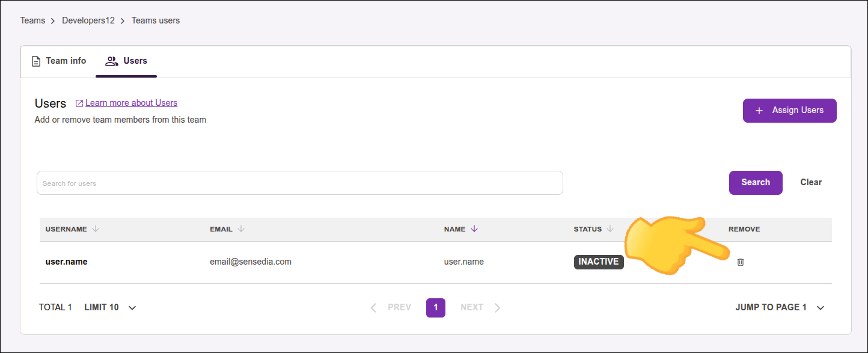Click the purple Search button
The height and width of the screenshot is (353, 868).
pos(756,183)
